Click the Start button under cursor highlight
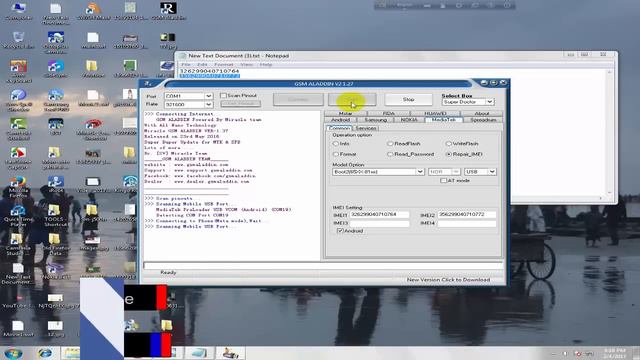 (x=352, y=99)
